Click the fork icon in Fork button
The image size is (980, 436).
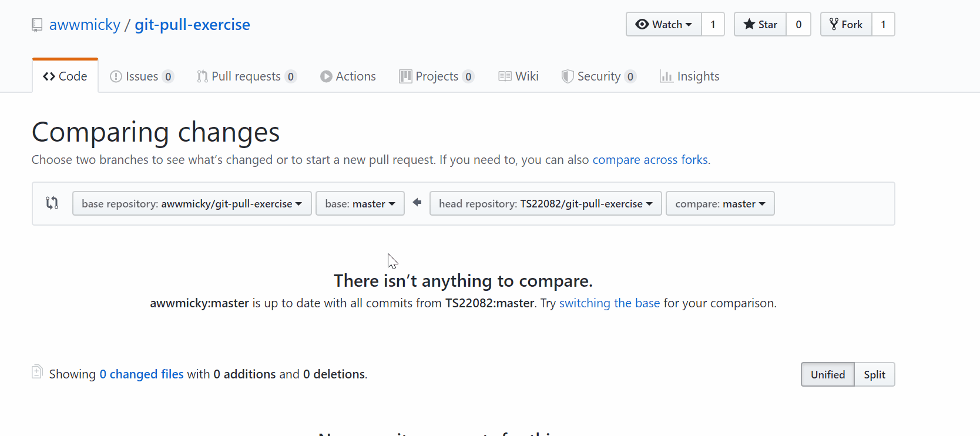coord(834,24)
